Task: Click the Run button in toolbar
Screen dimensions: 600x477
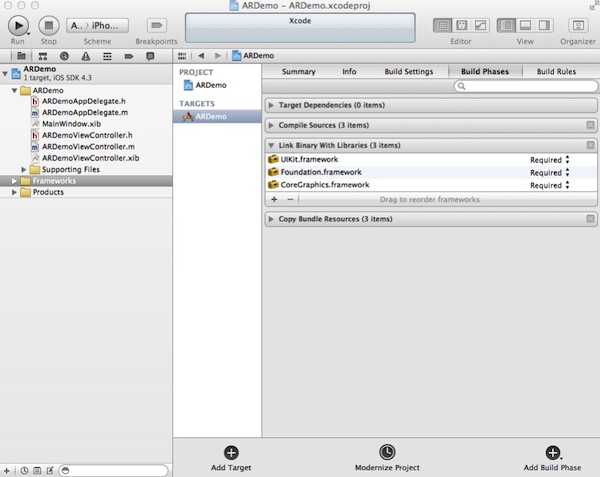Action: [18, 26]
